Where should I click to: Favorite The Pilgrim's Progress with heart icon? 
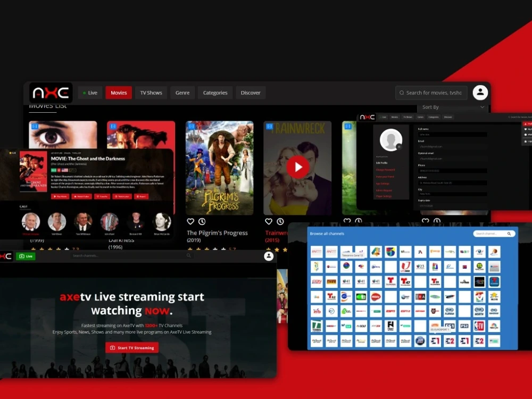tap(190, 221)
